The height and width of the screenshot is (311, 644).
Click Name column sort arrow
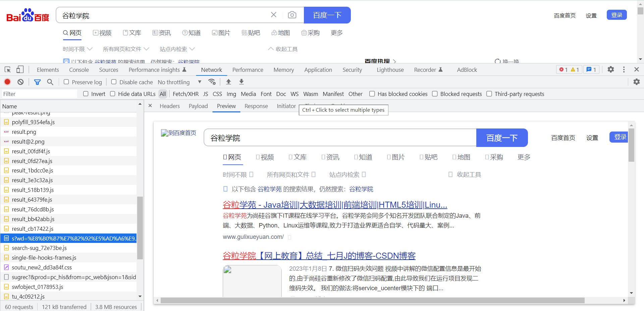tap(140, 105)
